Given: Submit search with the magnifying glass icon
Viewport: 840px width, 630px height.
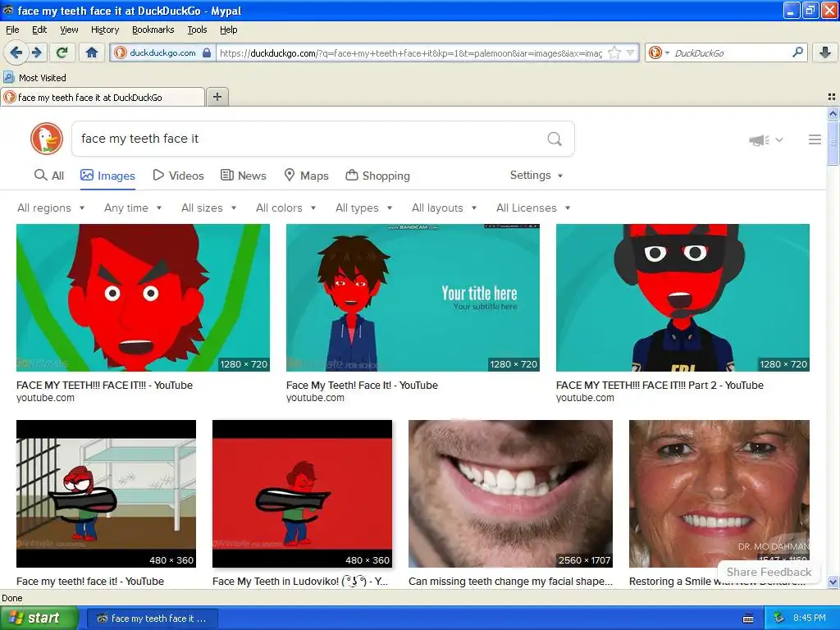Looking at the screenshot, I should pos(555,139).
